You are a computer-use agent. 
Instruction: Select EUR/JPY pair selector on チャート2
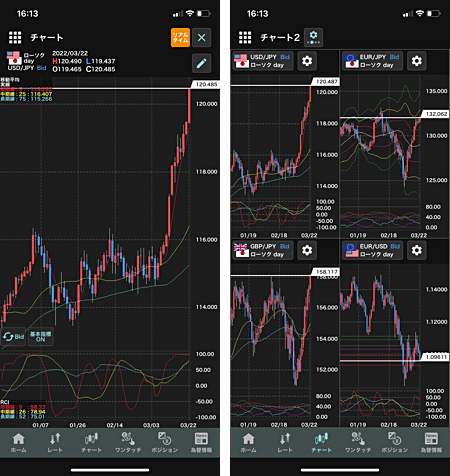point(372,61)
